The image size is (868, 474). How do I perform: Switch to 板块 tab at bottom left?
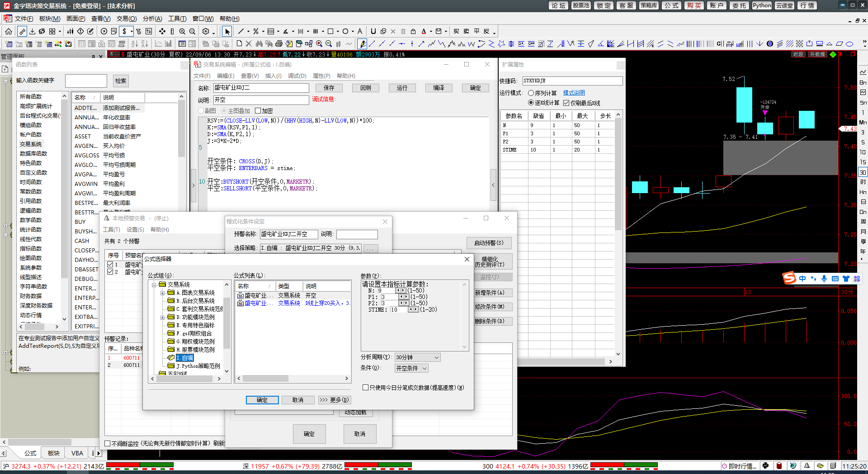point(54,453)
